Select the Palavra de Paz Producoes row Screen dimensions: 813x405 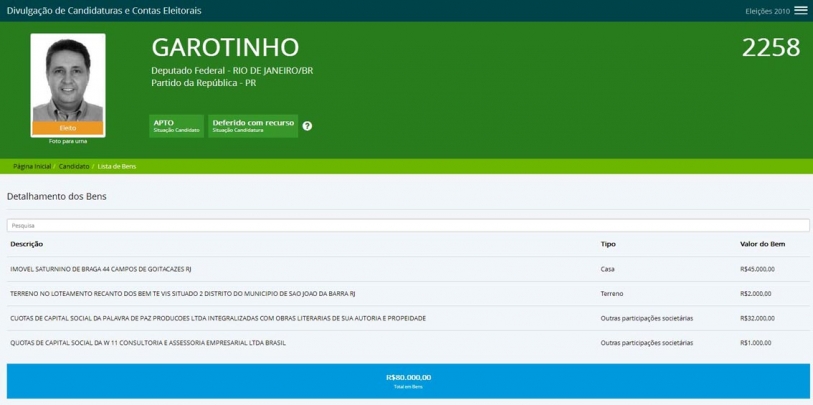[x=217, y=318]
